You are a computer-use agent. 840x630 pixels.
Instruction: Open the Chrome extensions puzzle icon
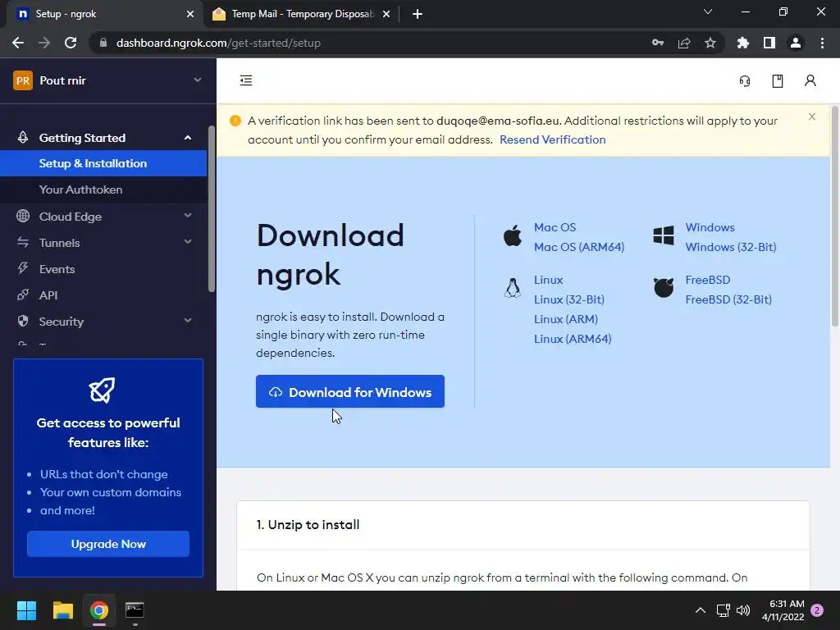pyautogui.click(x=742, y=43)
